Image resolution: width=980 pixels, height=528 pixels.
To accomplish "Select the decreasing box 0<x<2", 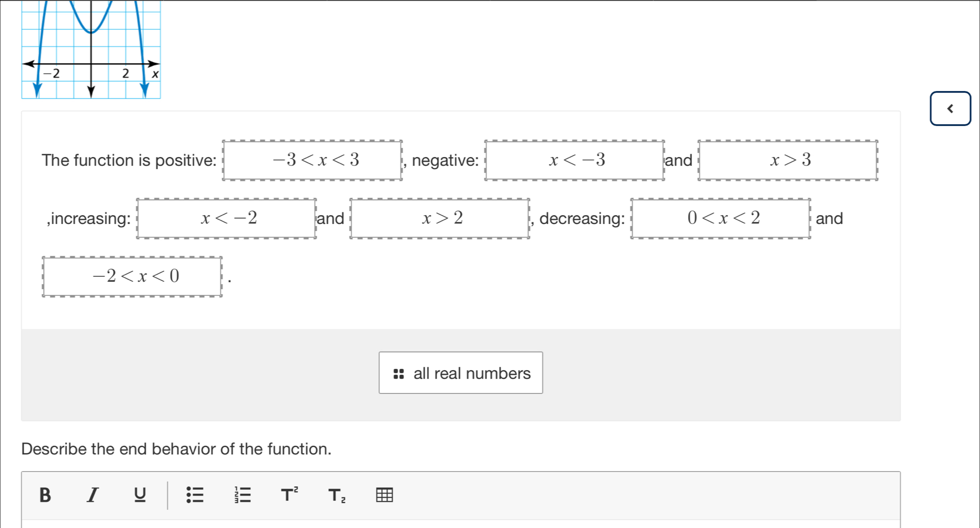I will click(x=721, y=218).
